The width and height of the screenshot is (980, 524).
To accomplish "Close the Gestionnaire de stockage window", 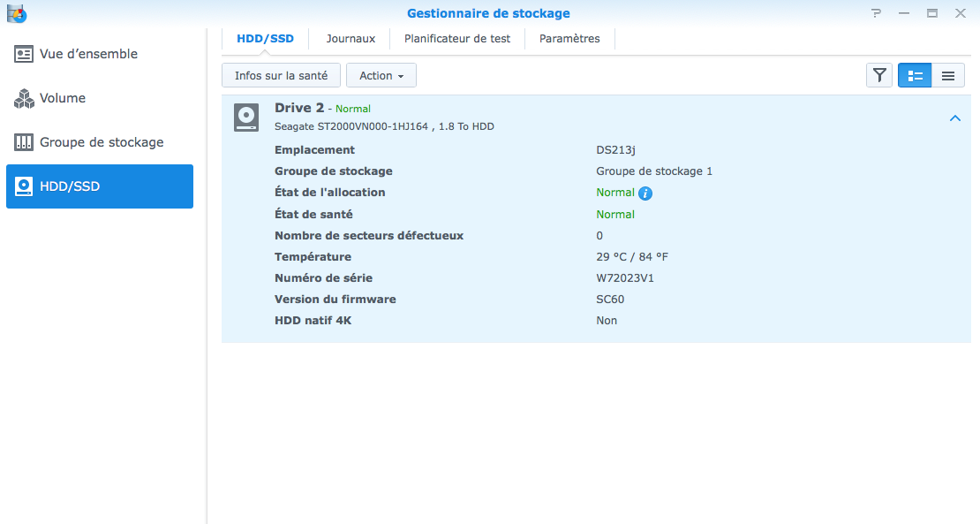I will 961,13.
